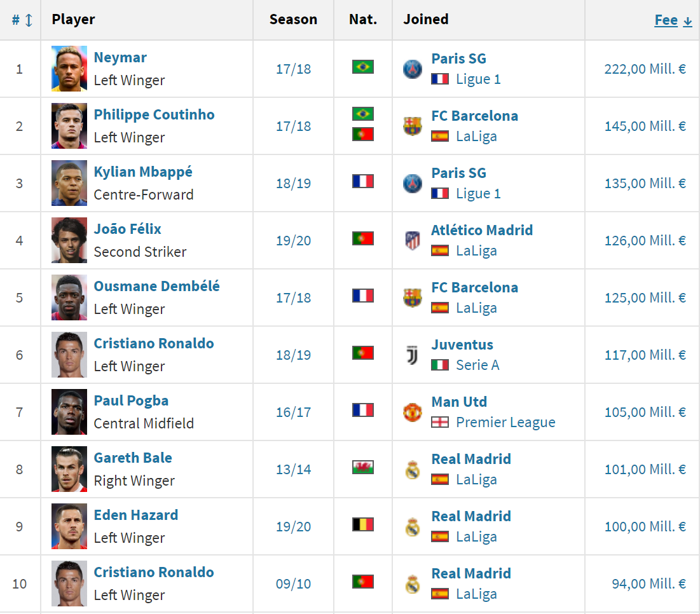Image resolution: width=700 pixels, height=614 pixels.
Task: Click the Manchester United crest icon
Action: coord(412,412)
